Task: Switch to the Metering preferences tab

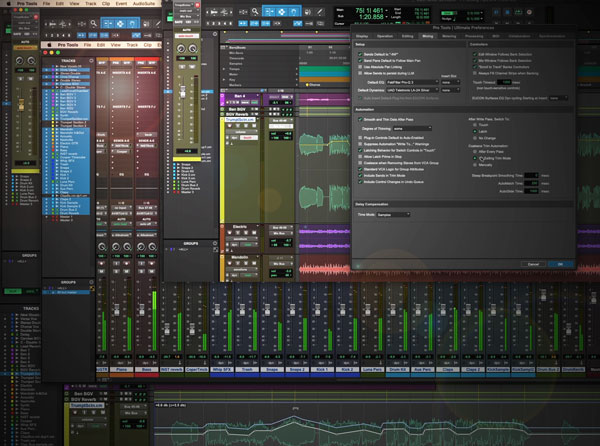Action: [x=449, y=36]
